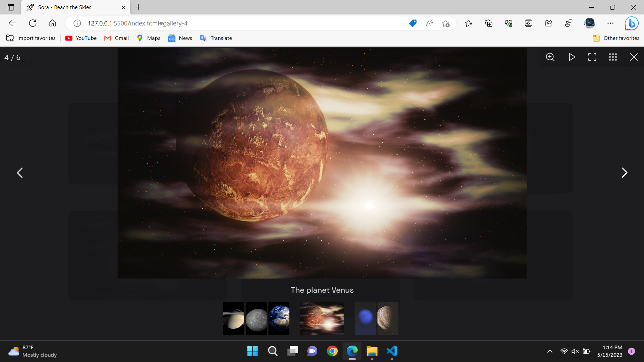Open Bing Copilot in the browser toolbar

[632, 23]
